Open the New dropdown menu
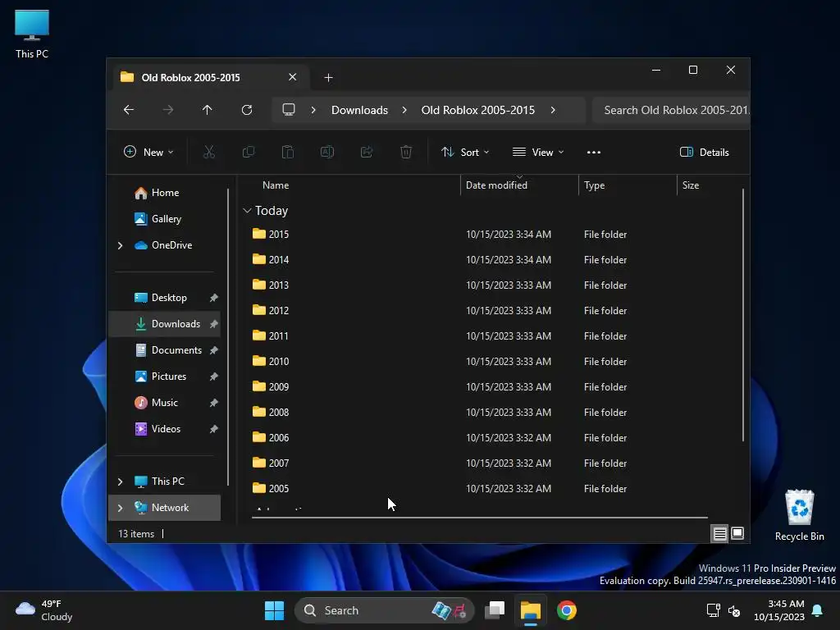840x630 pixels. [148, 152]
